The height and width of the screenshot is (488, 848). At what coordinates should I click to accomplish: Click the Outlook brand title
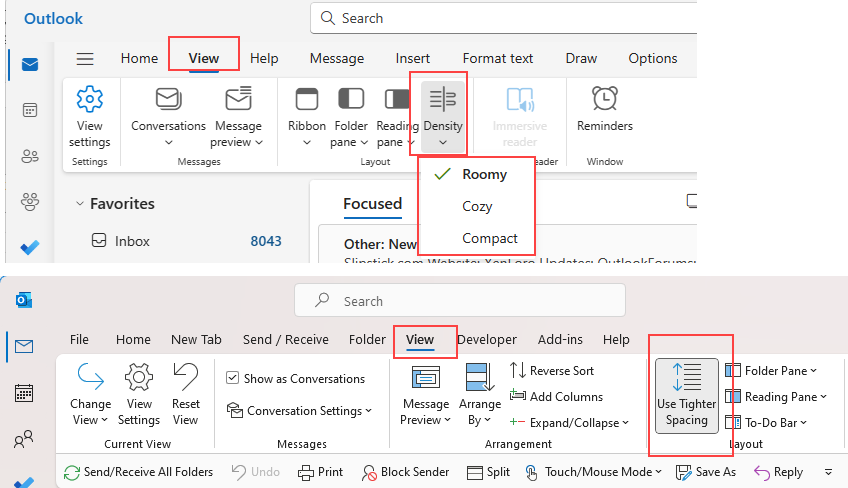click(53, 18)
